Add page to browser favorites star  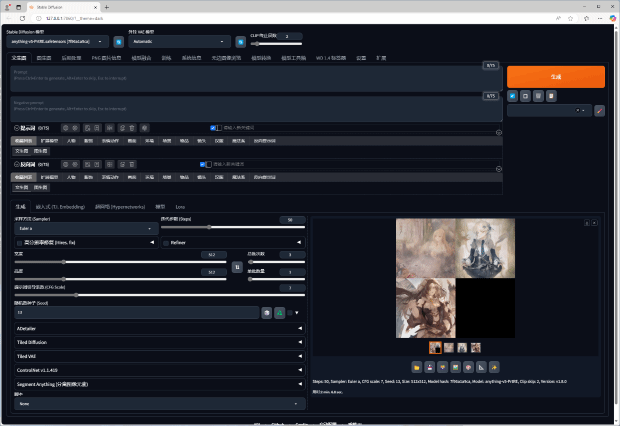coord(570,19)
